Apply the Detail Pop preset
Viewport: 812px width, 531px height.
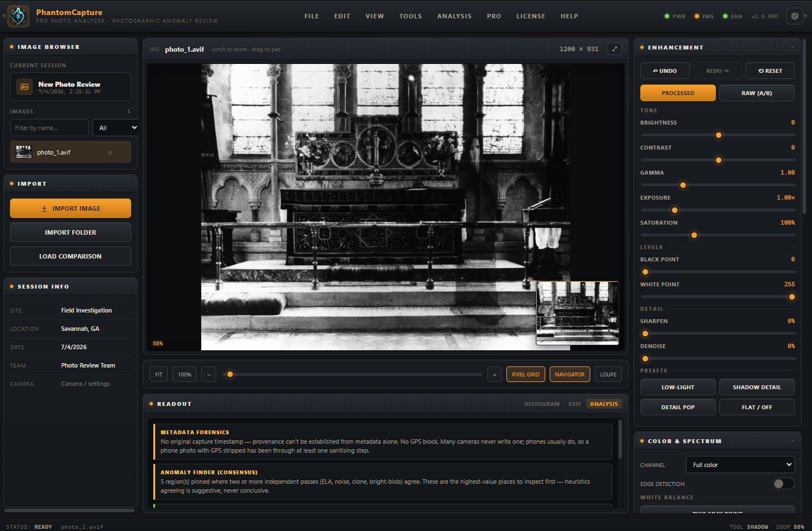pos(678,407)
